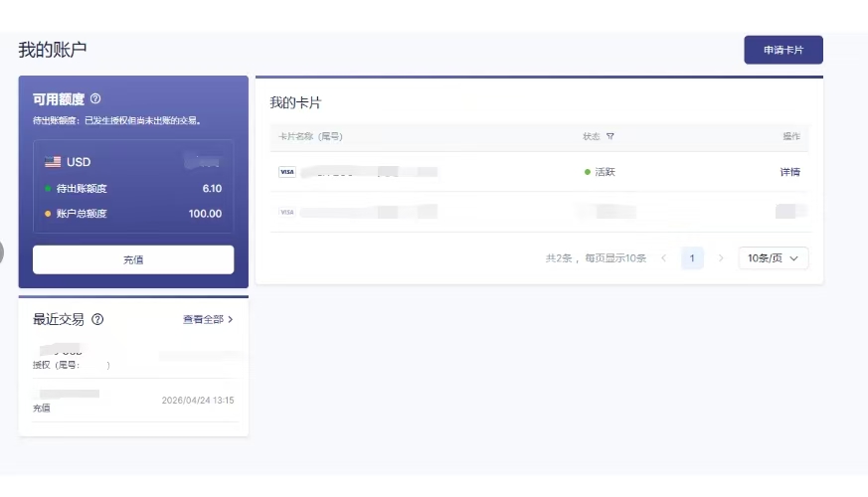Click the green dot beside 待出账额度
Screen dimensions: 868x497
pyautogui.click(x=47, y=188)
